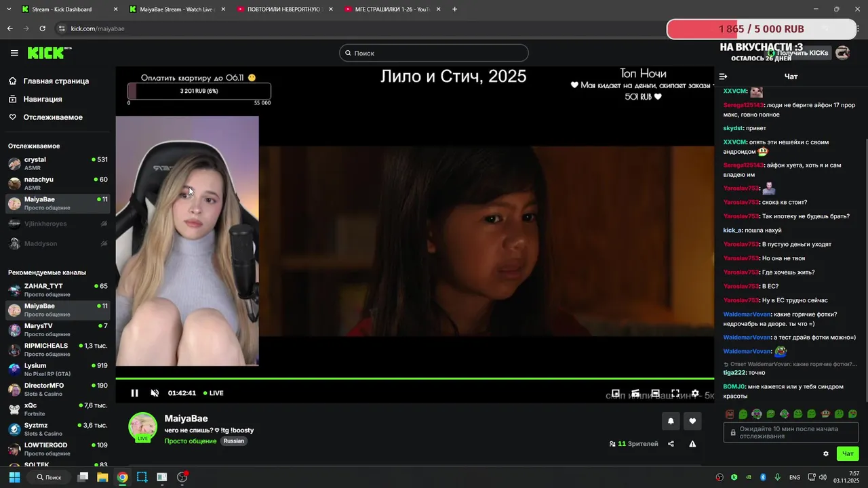
Task: Open offline Vjlinkheroyes channel
Action: coord(58,224)
